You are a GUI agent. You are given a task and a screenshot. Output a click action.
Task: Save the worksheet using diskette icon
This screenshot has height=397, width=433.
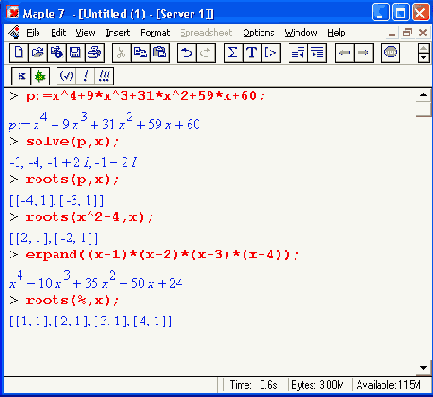tap(76, 53)
